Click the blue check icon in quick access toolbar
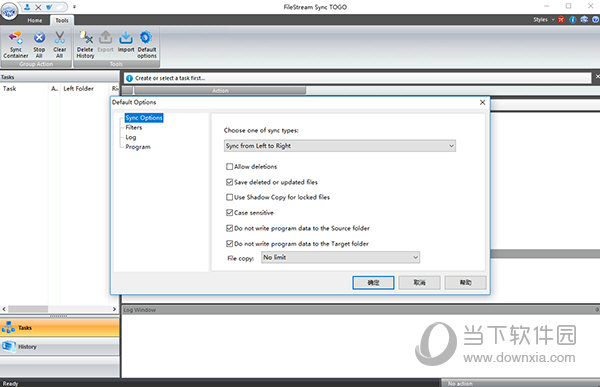Screen dimensions: 600x387 click(x=49, y=7)
